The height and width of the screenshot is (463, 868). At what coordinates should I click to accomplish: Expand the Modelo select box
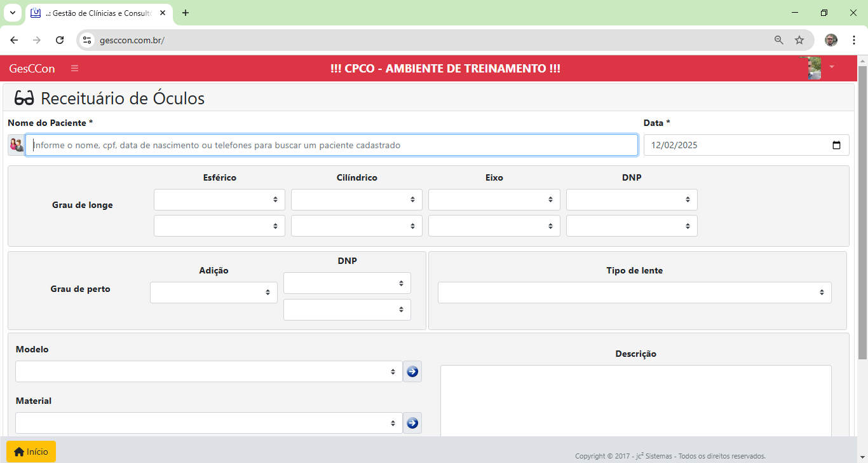point(208,371)
